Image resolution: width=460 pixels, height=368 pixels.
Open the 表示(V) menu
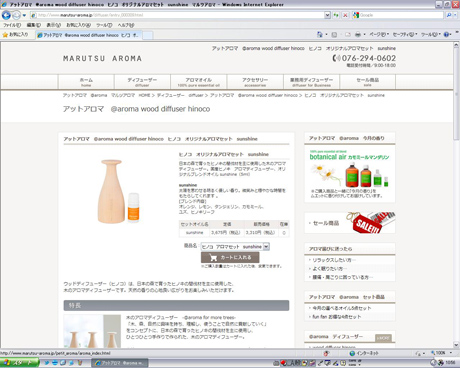(53, 25)
